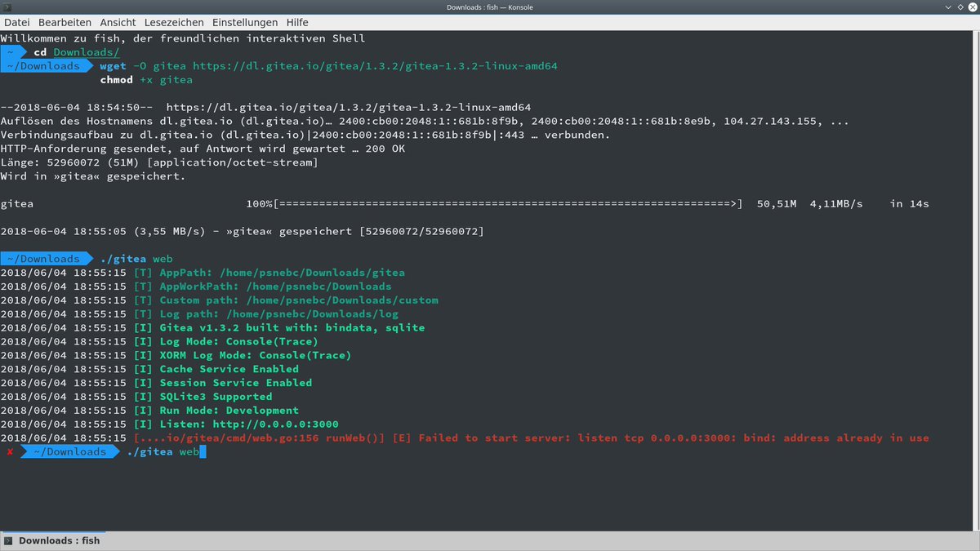Click the 'Gitea v1.3.2 built with' line

212,328
